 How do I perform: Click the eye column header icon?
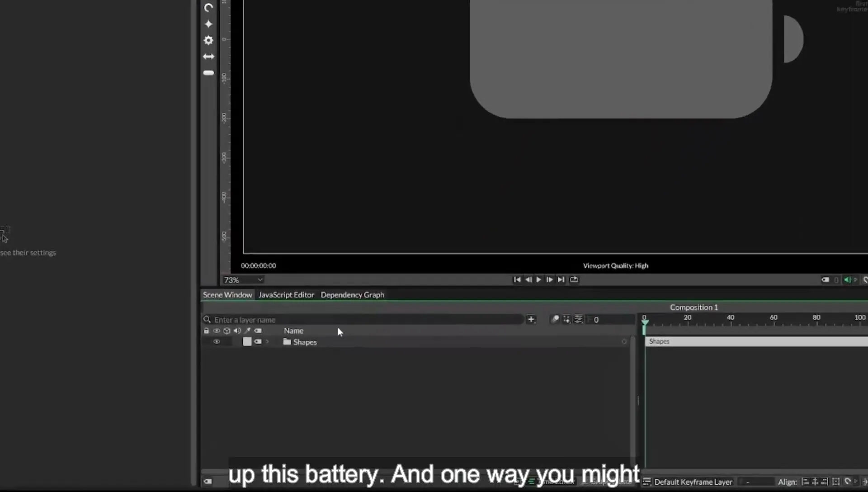pyautogui.click(x=217, y=331)
